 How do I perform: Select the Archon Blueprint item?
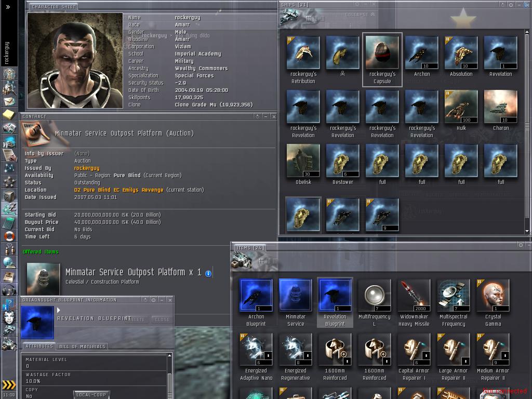click(256, 303)
